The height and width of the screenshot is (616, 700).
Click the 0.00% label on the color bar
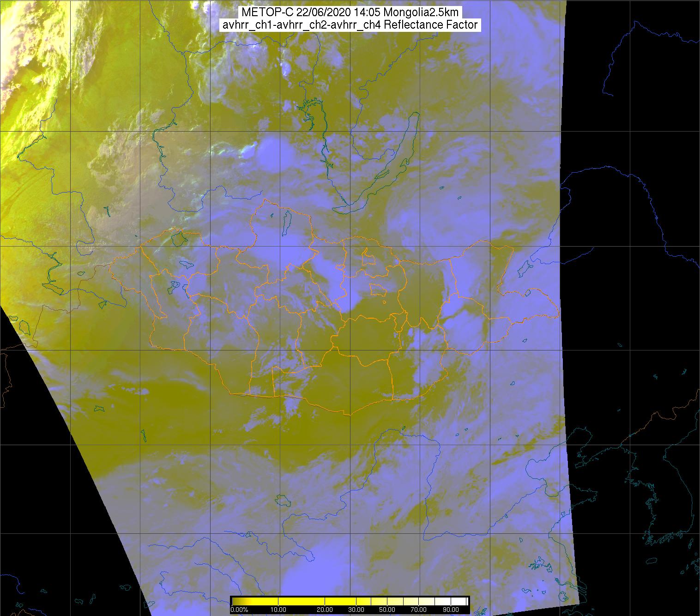[x=239, y=610]
